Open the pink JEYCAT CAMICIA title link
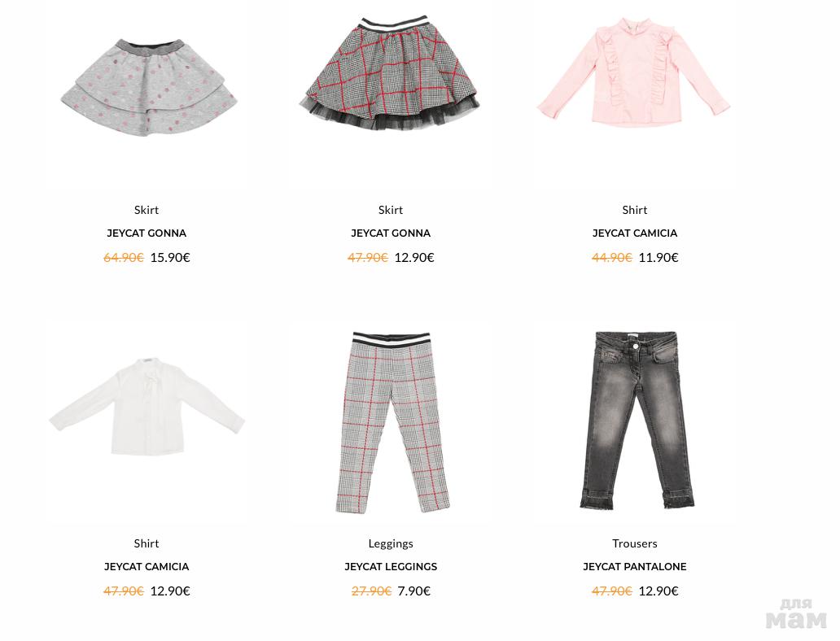 pos(635,233)
